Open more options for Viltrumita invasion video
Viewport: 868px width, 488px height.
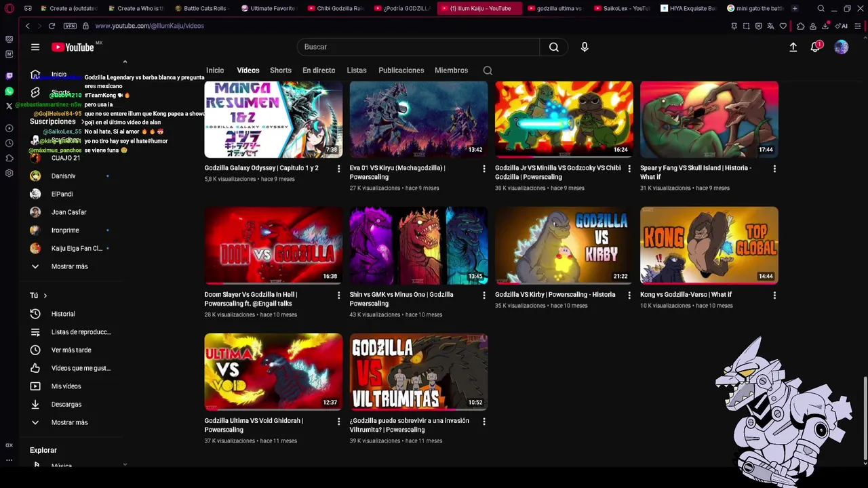(x=484, y=422)
